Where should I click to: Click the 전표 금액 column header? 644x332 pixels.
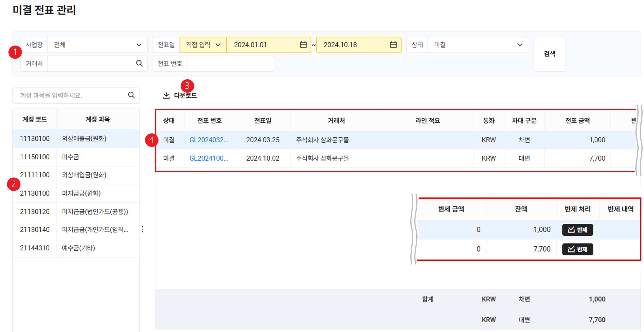pos(577,121)
